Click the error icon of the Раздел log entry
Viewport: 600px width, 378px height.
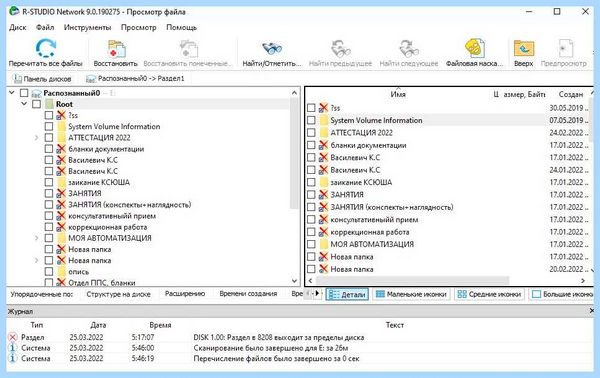pos(13,337)
